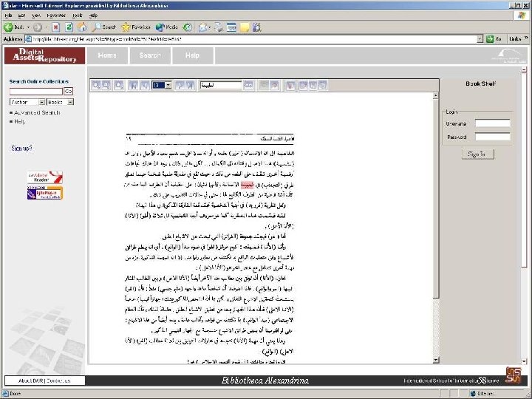Click zoom-in magnifier in viewer toolbar
The width and height of the screenshot is (532, 399).
click(96, 85)
